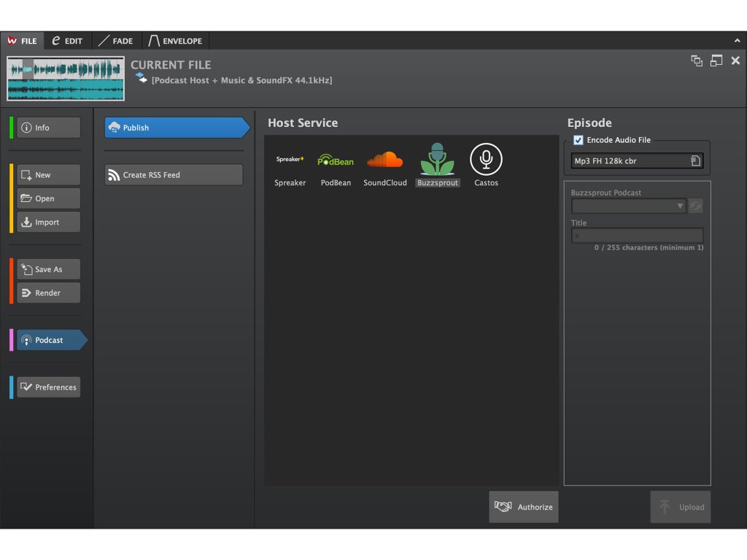This screenshot has height=560, width=747.
Task: Switch to the Envelope tab
Action: pos(176,41)
